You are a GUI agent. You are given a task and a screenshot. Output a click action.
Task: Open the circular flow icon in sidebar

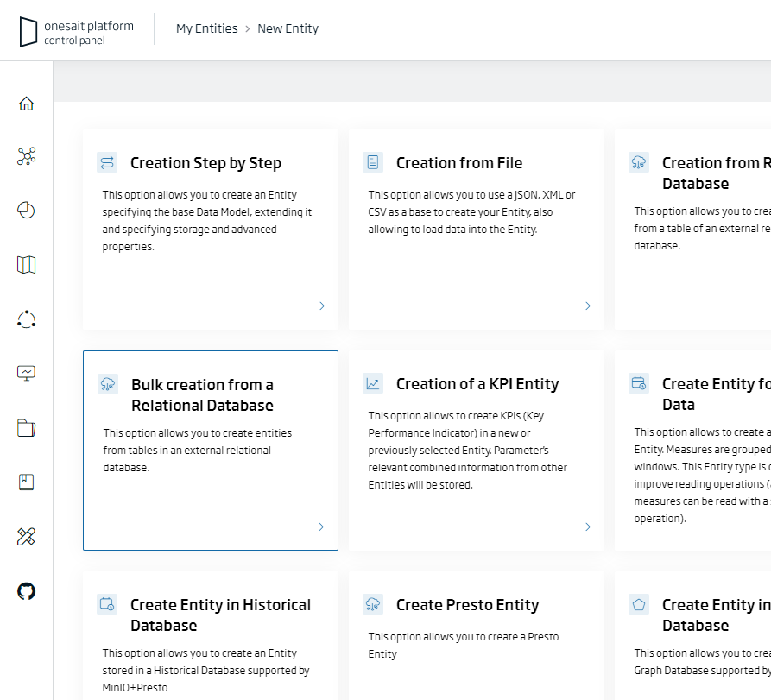click(x=27, y=319)
